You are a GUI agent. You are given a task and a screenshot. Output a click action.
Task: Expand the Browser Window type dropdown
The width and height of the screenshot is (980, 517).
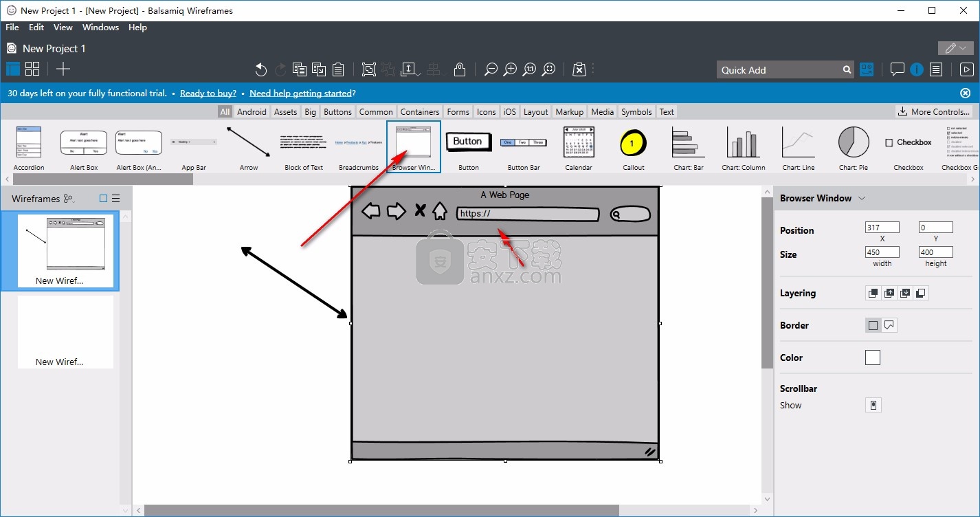tap(862, 198)
